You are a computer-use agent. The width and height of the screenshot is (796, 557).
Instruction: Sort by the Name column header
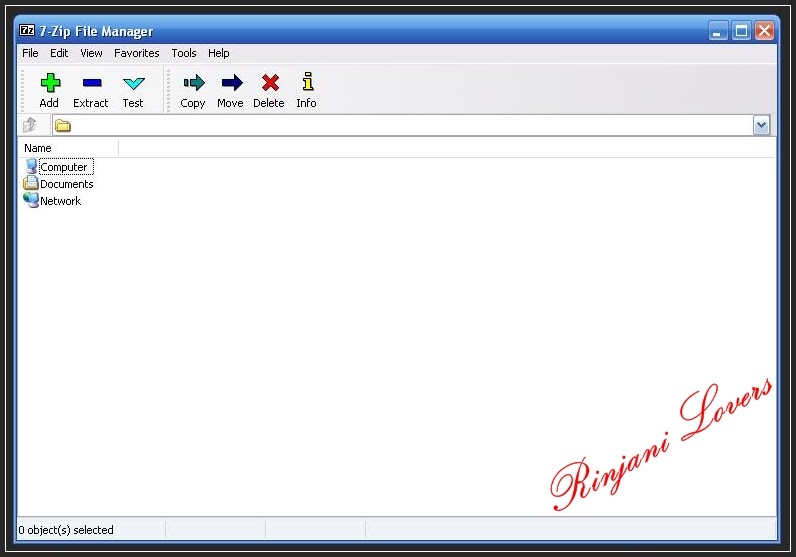(68, 148)
